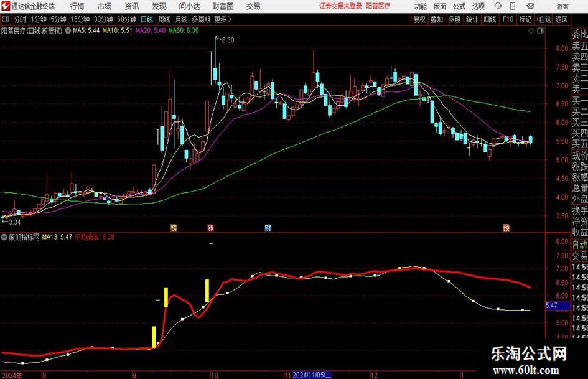Click the diamond icon at chart top-right
The height and width of the screenshot is (379, 588).
(531, 31)
